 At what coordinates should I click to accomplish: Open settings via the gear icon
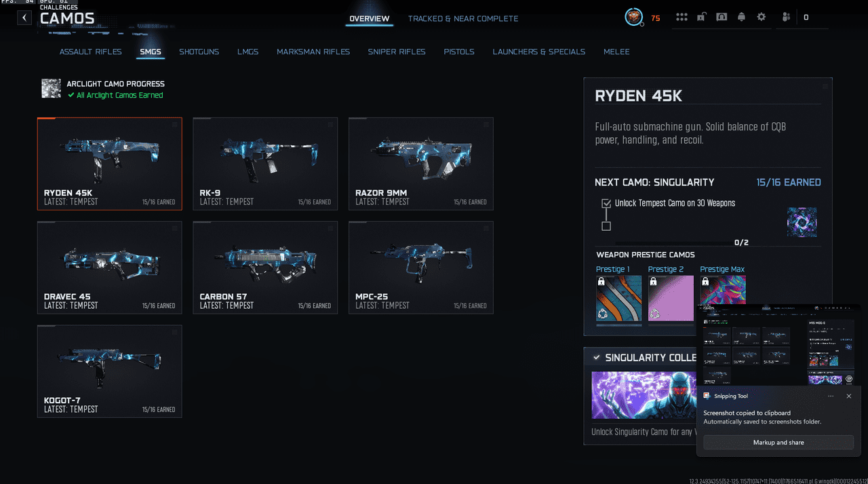(762, 17)
